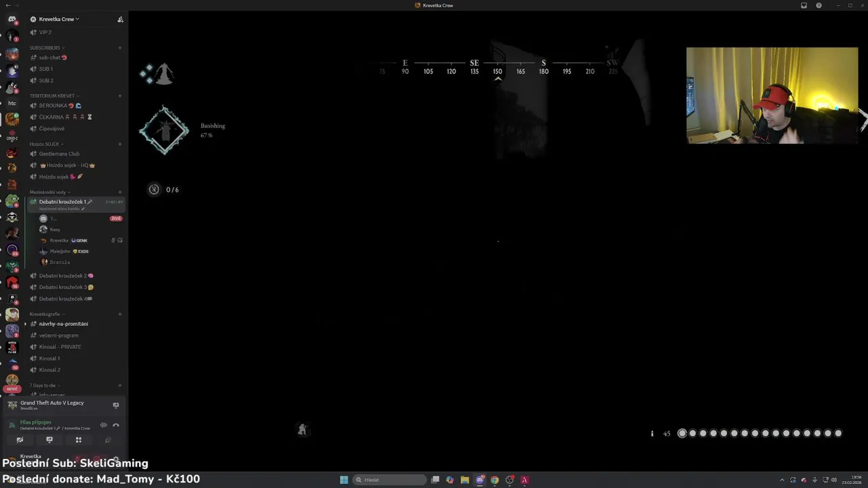This screenshot has width=868, height=488.
Task: Open Krevetka Crew server dropdown menu
Action: tap(59, 19)
